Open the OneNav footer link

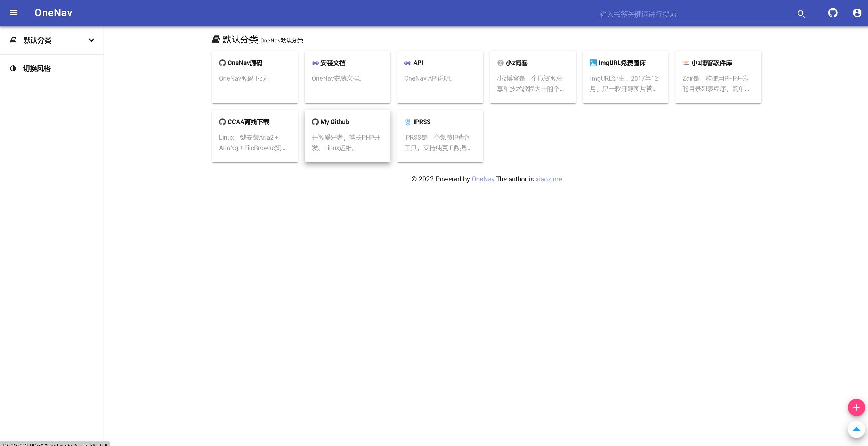pyautogui.click(x=482, y=179)
